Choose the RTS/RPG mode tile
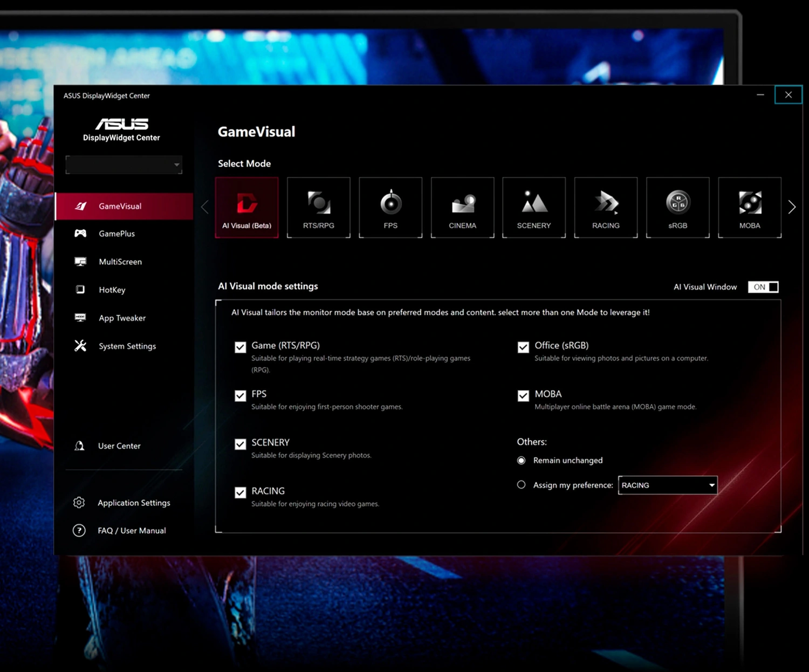 pyautogui.click(x=319, y=208)
